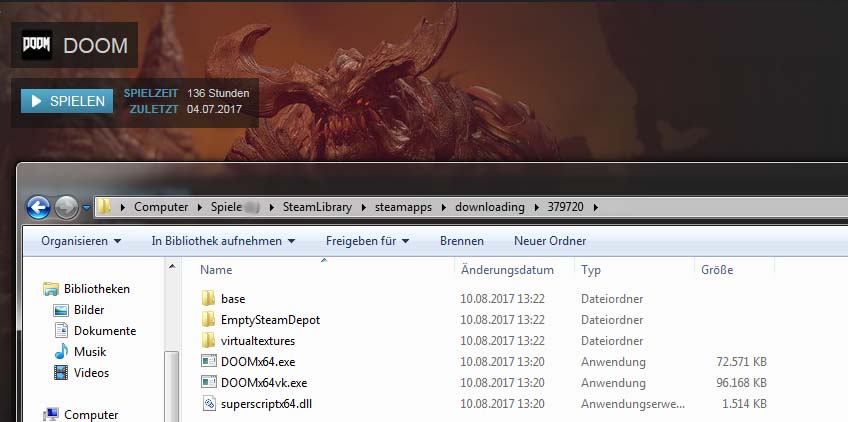Click the 72.571 KB size value

[741, 362]
